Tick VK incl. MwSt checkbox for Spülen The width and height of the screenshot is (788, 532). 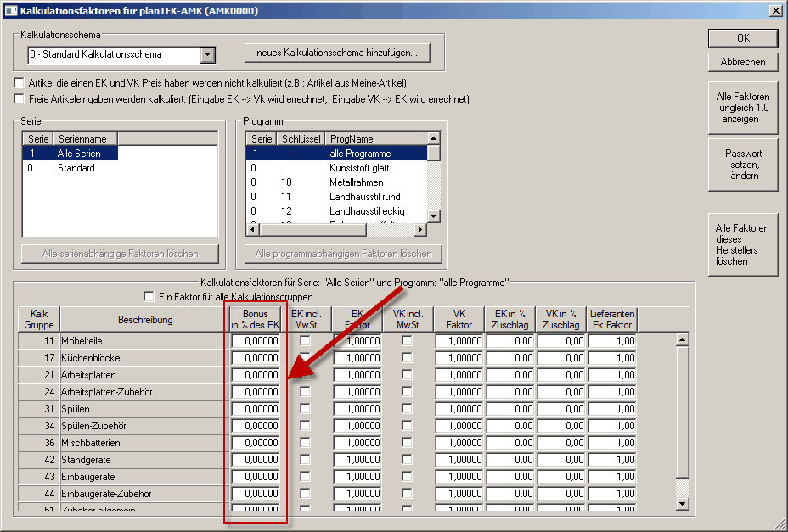point(407,408)
